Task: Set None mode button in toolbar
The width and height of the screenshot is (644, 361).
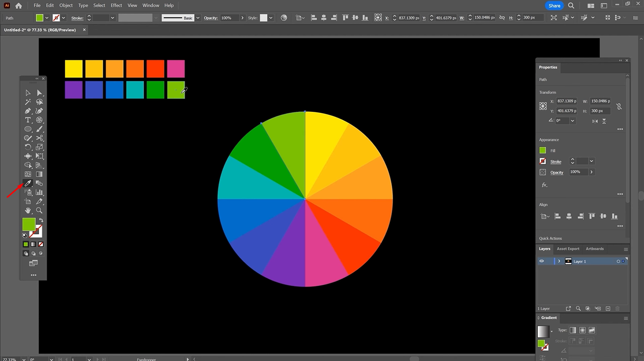Action: point(41,244)
